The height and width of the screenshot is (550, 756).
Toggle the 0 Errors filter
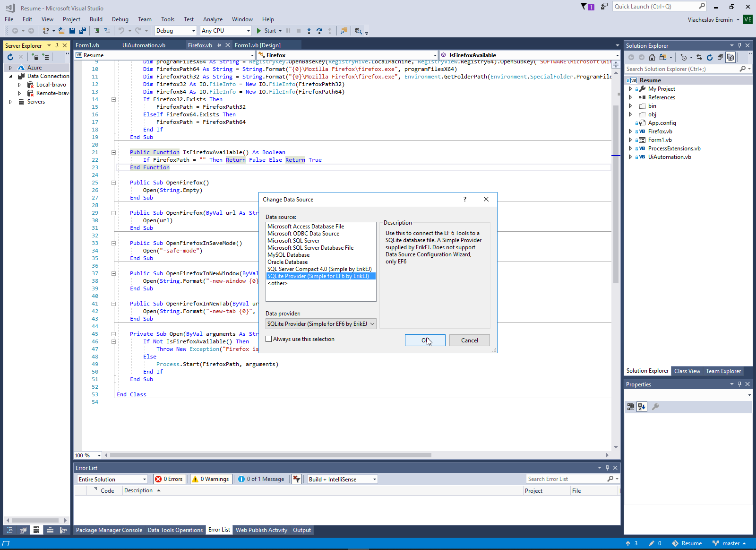tap(169, 479)
